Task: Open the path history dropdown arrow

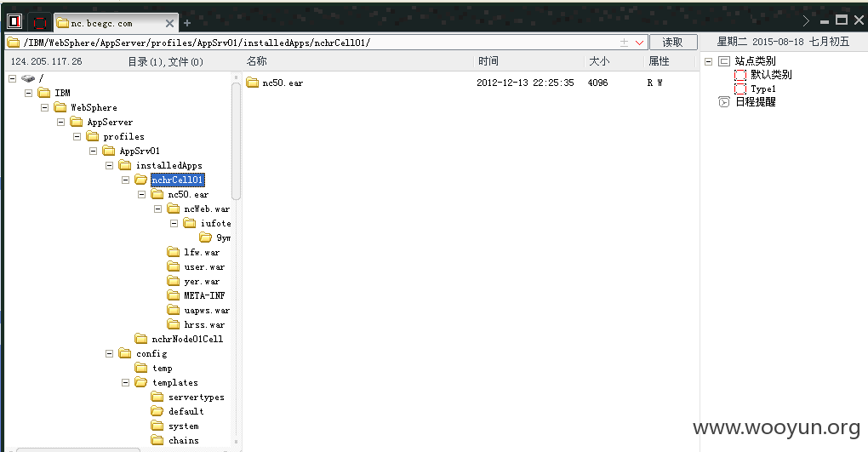Action: tap(639, 43)
